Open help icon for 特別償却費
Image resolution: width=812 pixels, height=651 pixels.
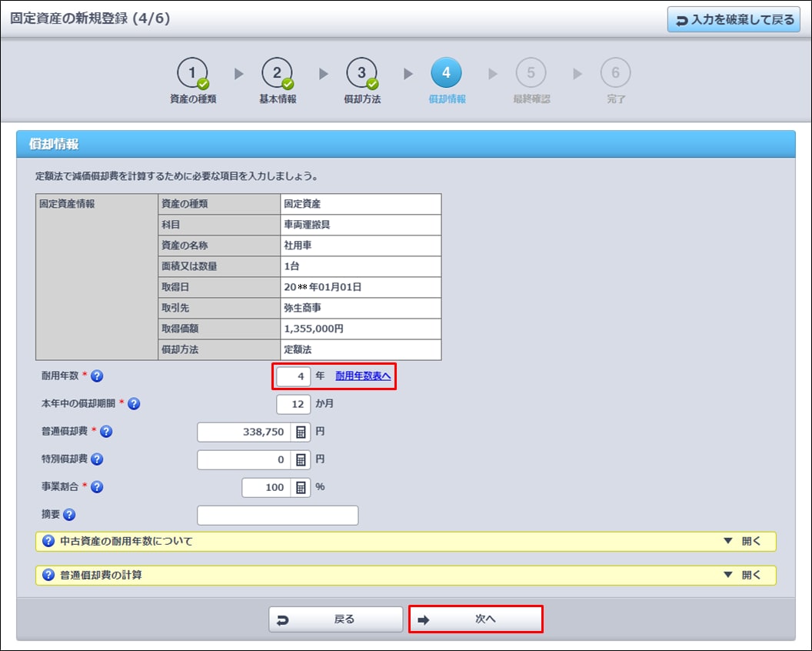point(97,459)
